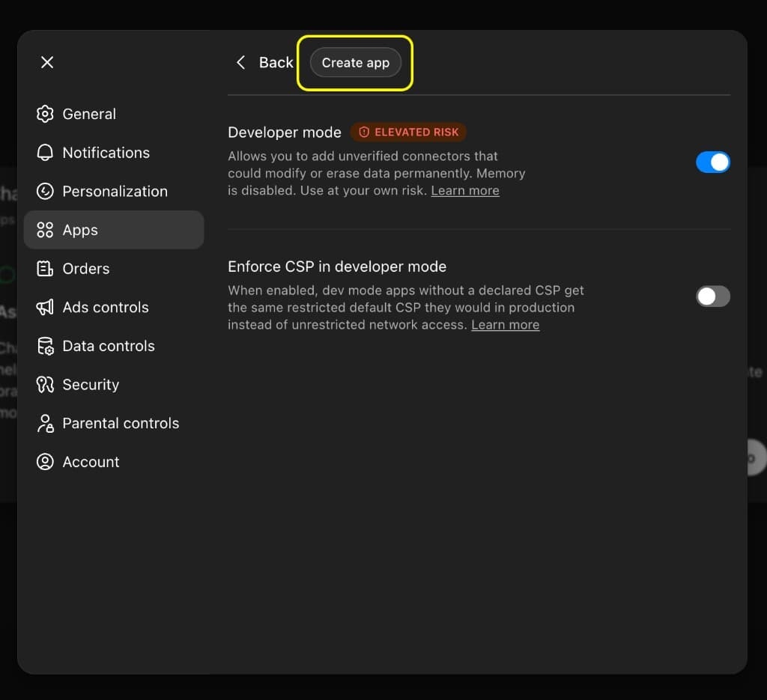Click the Apps grid icon
The image size is (767, 700).
tap(45, 230)
